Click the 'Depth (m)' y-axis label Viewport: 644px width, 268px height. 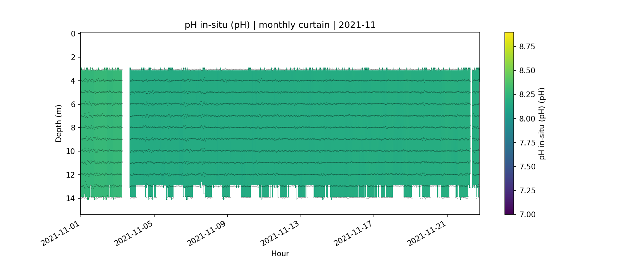pos(59,123)
